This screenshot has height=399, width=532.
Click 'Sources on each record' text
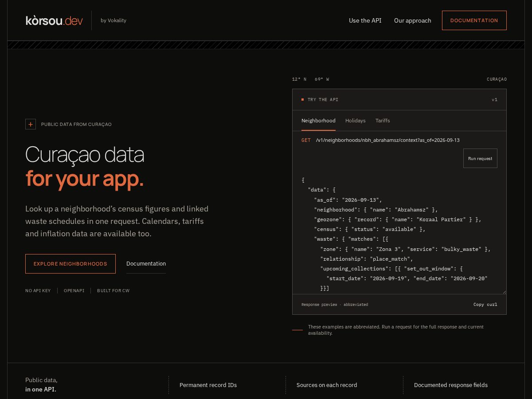[x=327, y=385]
